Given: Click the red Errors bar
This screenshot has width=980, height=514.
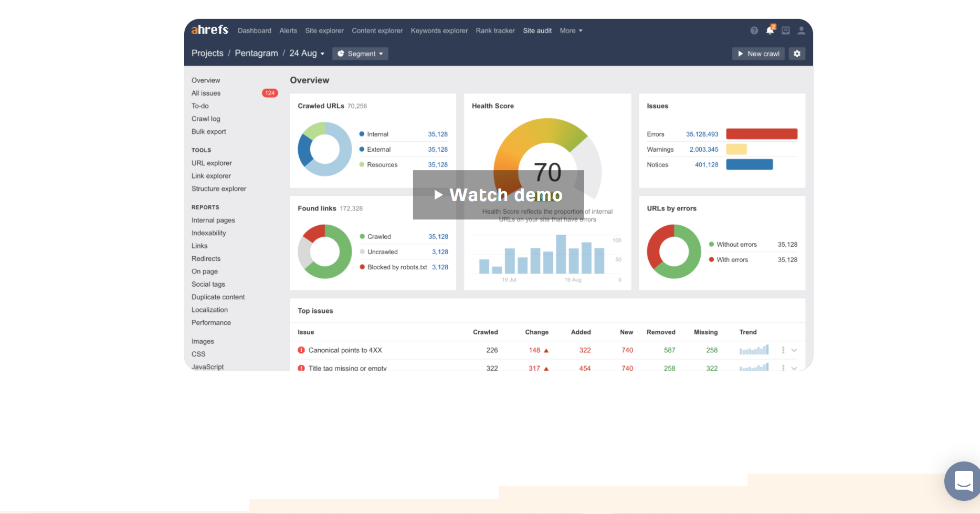Looking at the screenshot, I should pyautogui.click(x=761, y=134).
